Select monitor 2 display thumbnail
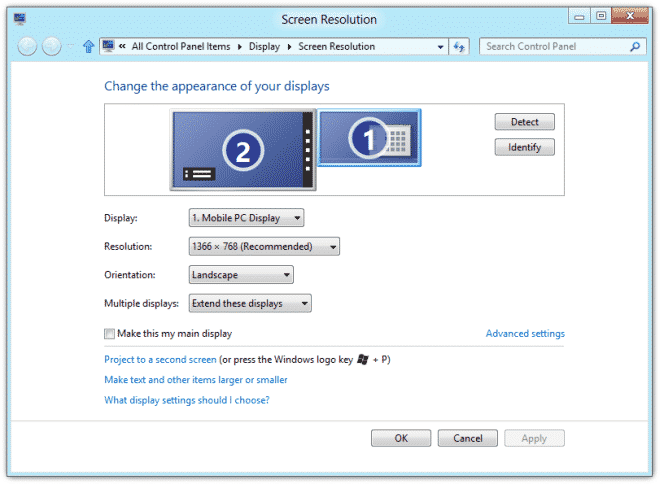The image size is (660, 484). [243, 149]
